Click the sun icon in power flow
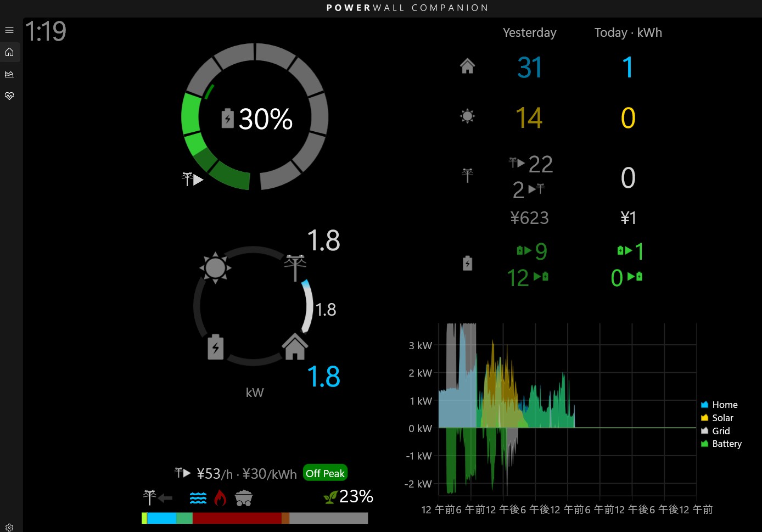Screen dimensions: 762x532 215,268
